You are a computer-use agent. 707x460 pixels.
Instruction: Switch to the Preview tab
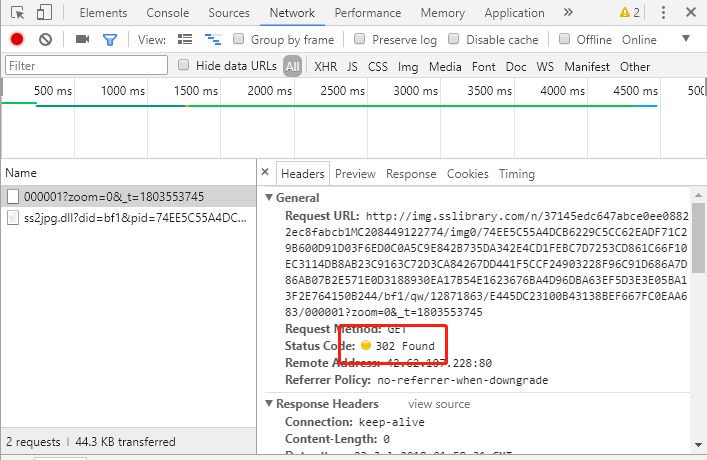pyautogui.click(x=355, y=173)
